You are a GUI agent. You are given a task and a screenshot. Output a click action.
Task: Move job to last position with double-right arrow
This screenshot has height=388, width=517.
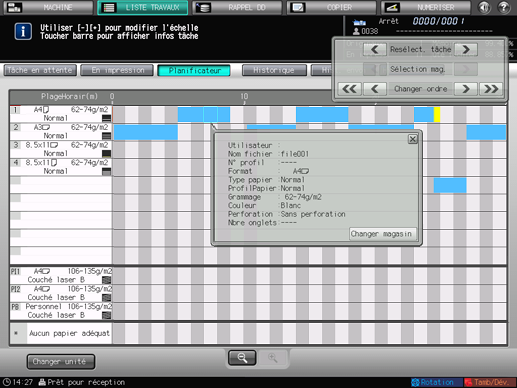(x=491, y=89)
